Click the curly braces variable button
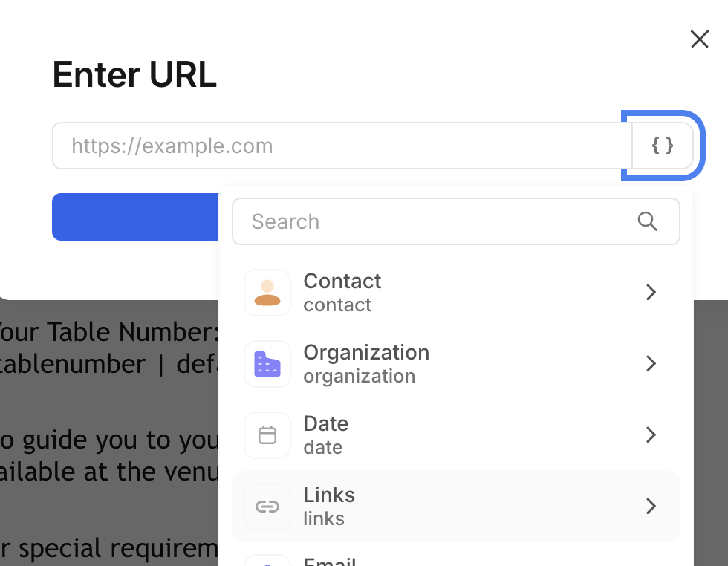Image resolution: width=728 pixels, height=566 pixels. (x=662, y=146)
